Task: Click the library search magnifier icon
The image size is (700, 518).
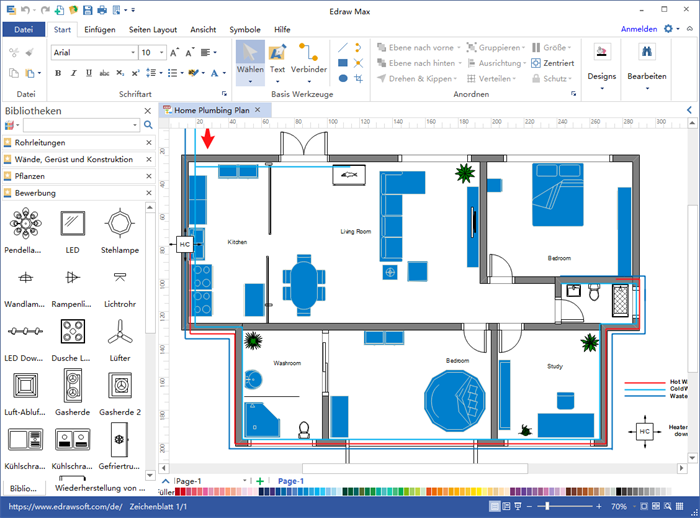Action: click(x=148, y=125)
